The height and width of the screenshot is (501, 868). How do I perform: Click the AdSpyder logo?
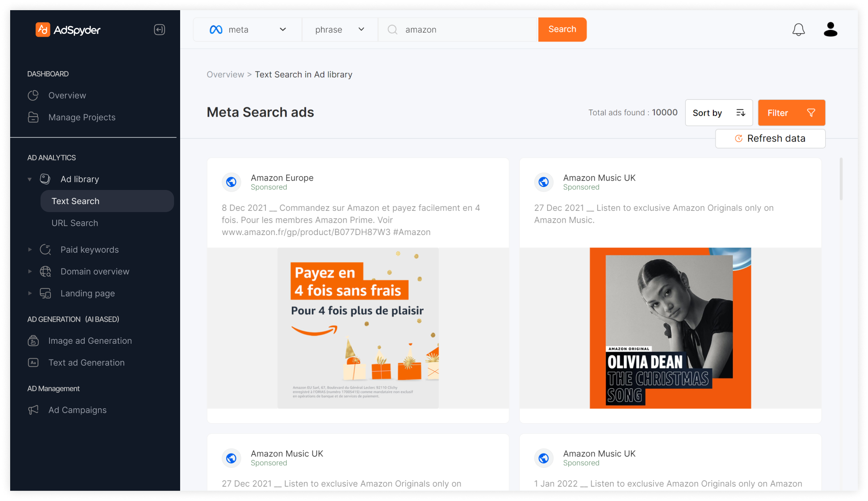coord(68,30)
